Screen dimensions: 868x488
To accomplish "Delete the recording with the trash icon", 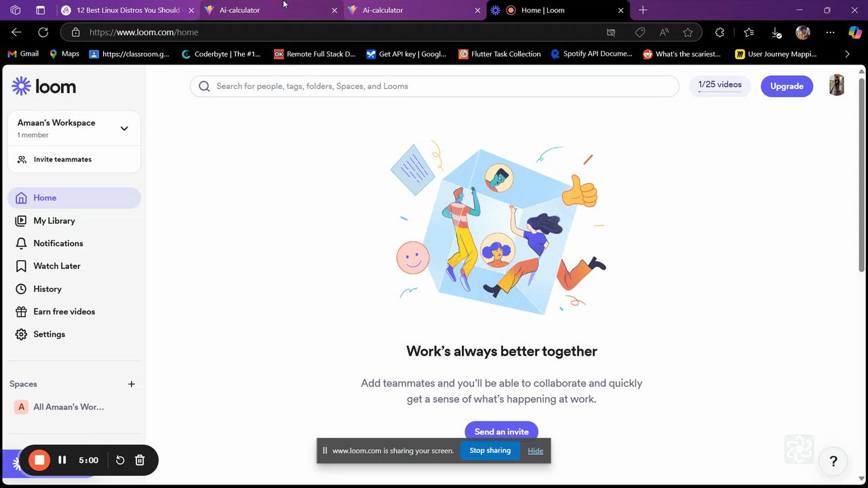I will click(x=140, y=460).
